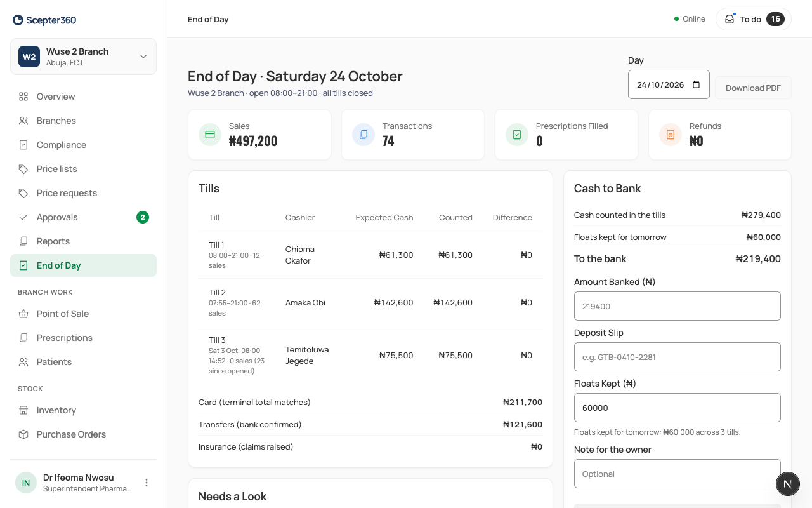Click the Download PDF button
812x508 pixels.
pyautogui.click(x=753, y=88)
